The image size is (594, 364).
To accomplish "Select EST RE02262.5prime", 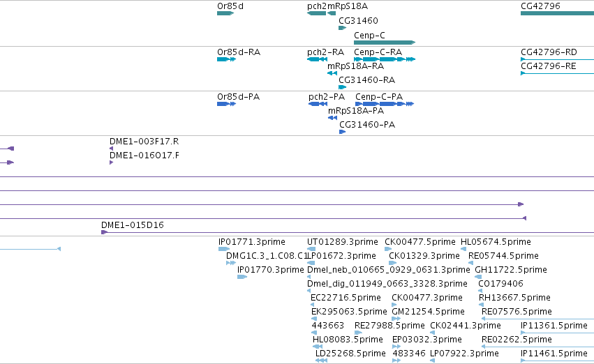I will (x=537, y=346).
